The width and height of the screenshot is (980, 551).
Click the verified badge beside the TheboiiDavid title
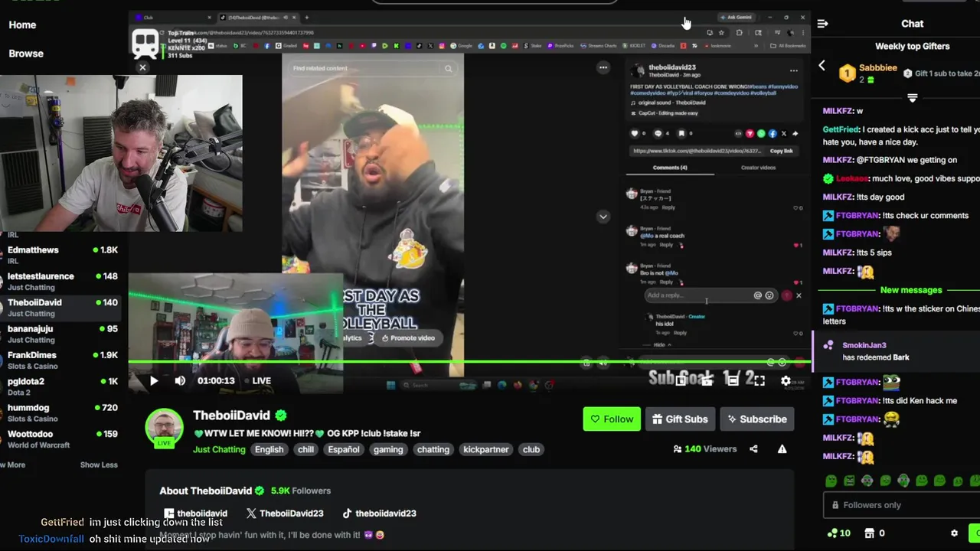(281, 416)
